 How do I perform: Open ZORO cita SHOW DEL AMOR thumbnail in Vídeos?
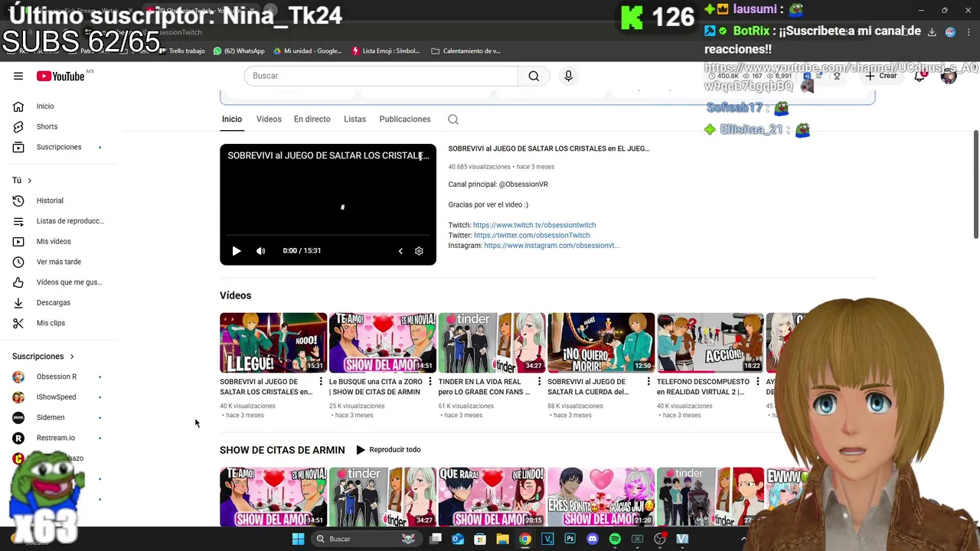(x=382, y=343)
